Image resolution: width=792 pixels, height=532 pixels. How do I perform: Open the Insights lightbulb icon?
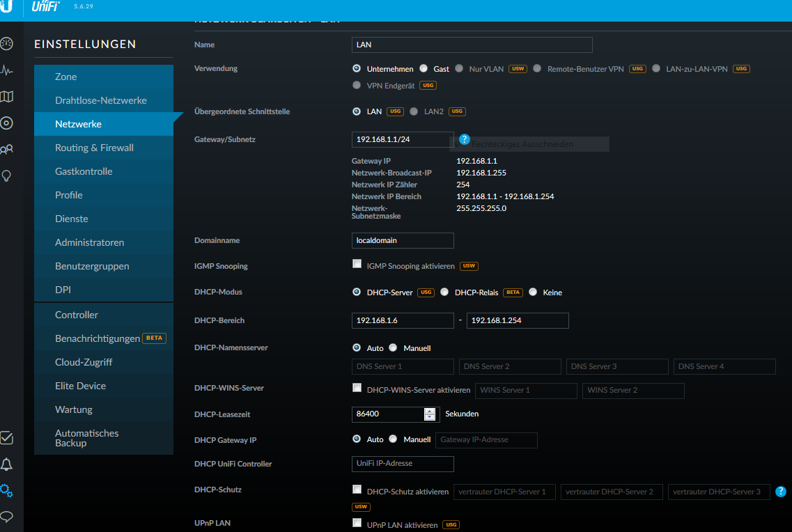click(x=6, y=175)
